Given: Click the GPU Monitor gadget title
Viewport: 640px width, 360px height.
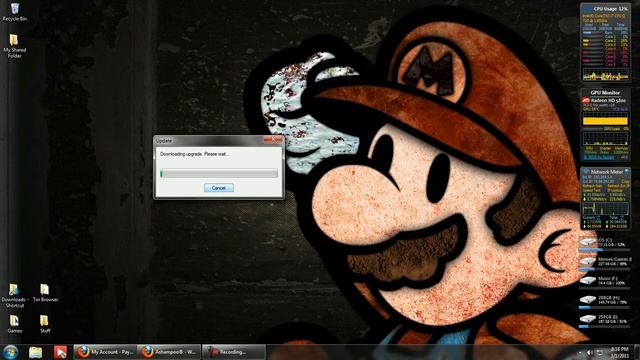Looking at the screenshot, I should click(605, 93).
